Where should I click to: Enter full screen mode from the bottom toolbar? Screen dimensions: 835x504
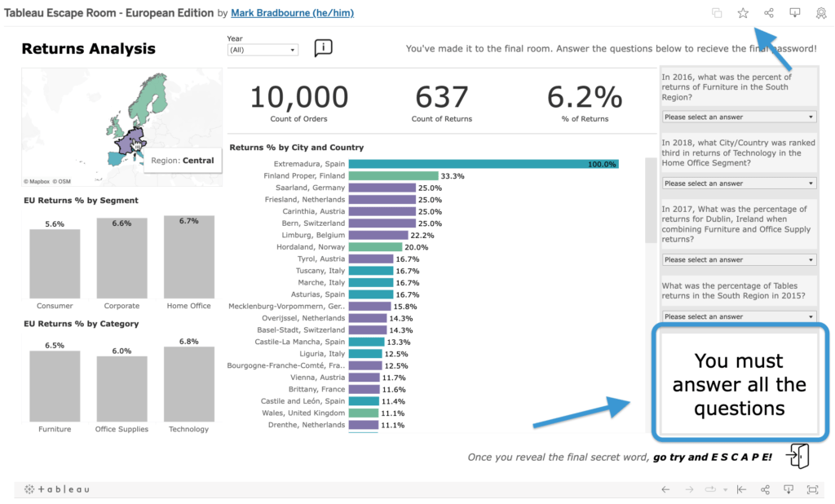pos(812,489)
